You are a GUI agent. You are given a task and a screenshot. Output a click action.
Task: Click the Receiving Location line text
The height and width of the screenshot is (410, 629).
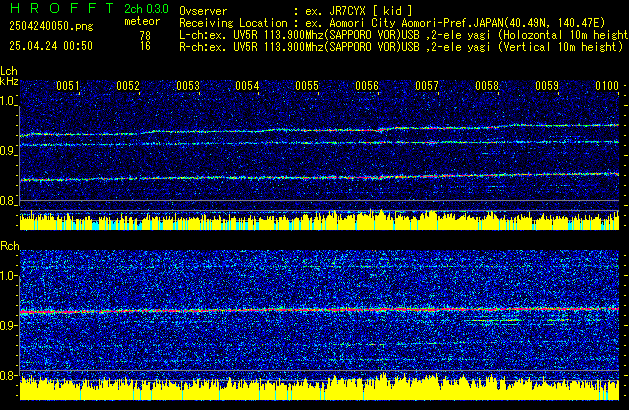pos(392,23)
